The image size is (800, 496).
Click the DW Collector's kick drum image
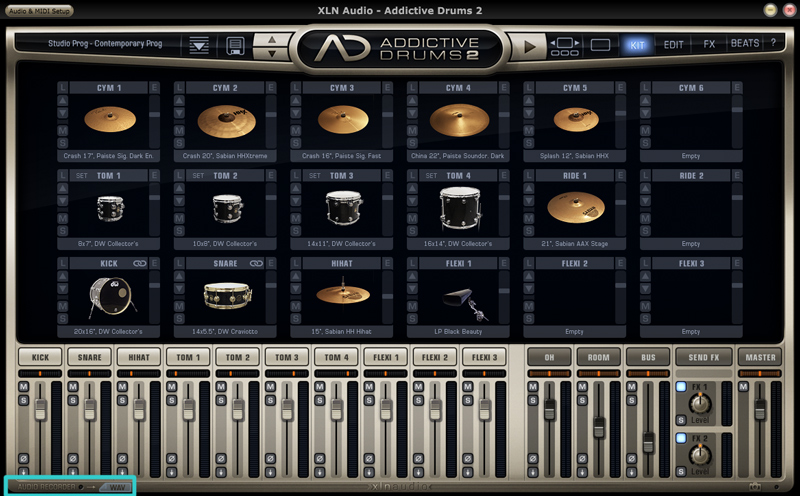click(x=111, y=297)
